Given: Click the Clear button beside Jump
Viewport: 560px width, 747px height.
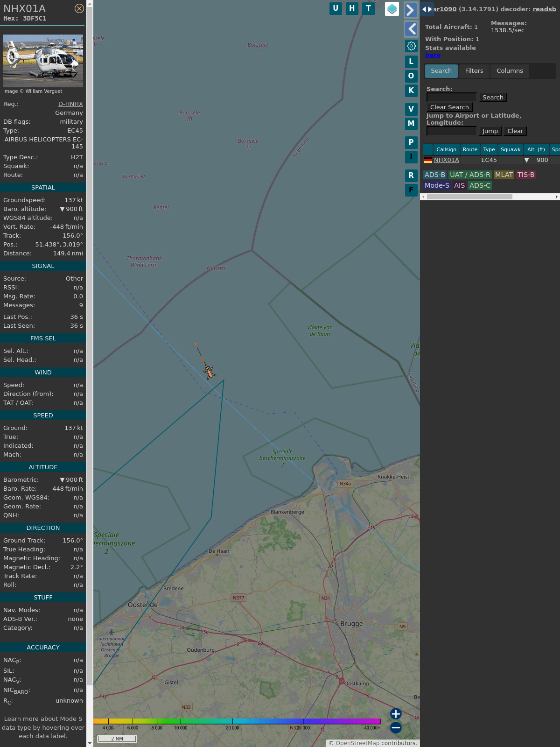Looking at the screenshot, I should point(515,131).
